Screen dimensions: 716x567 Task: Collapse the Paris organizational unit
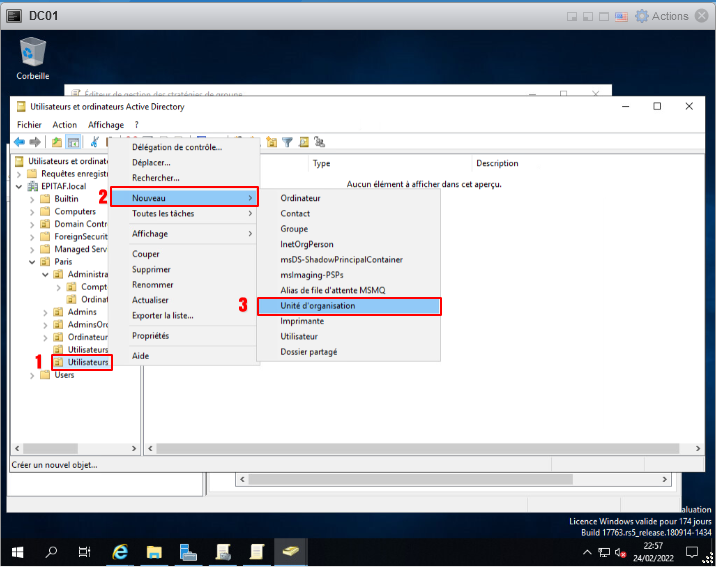click(x=33, y=262)
